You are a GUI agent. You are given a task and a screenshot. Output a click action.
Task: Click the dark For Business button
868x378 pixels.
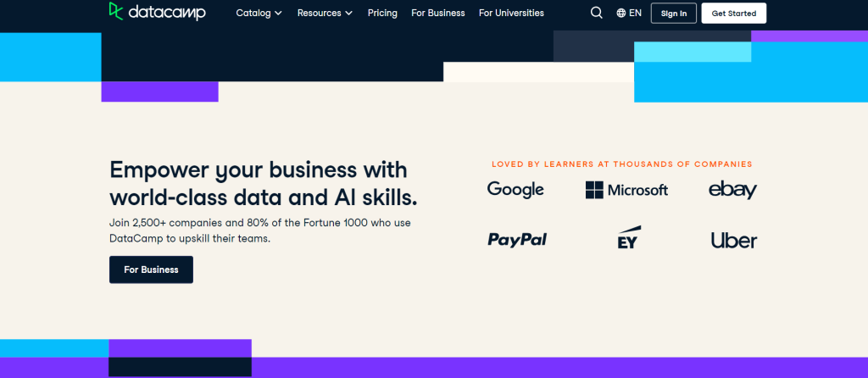coord(151,270)
